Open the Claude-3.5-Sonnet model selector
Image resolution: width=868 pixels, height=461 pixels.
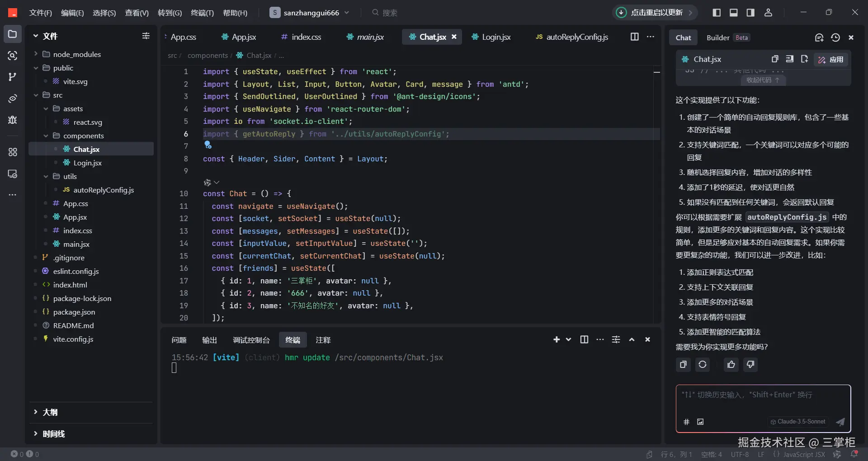click(798, 422)
